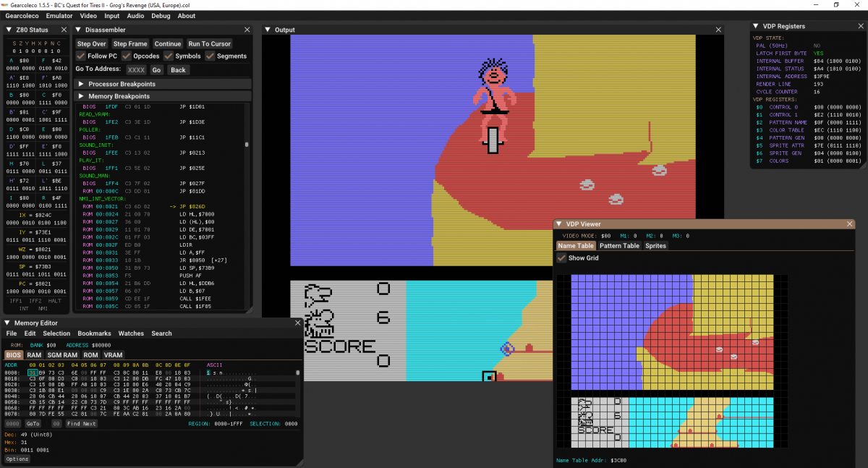Click the Gearcoleo app icon in title bar

tap(4, 4)
